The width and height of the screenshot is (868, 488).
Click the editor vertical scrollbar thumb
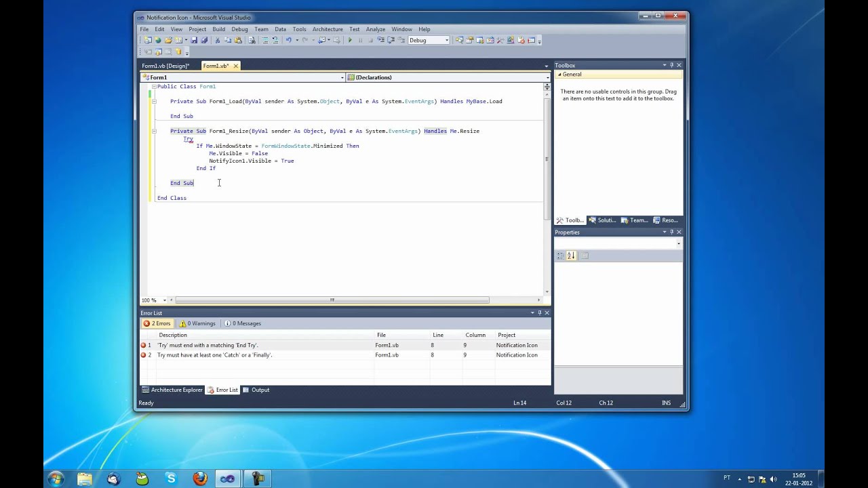click(x=547, y=158)
